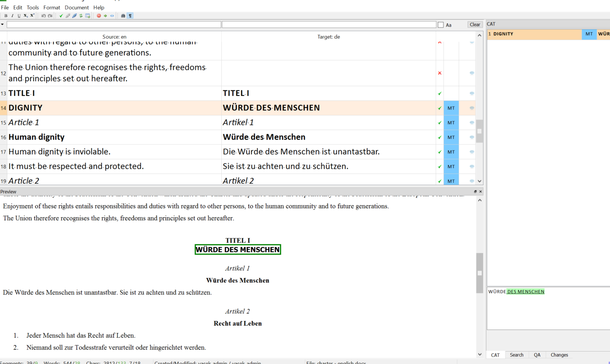610x364 pixels.
Task: Open the Help menu
Action: (x=99, y=7)
